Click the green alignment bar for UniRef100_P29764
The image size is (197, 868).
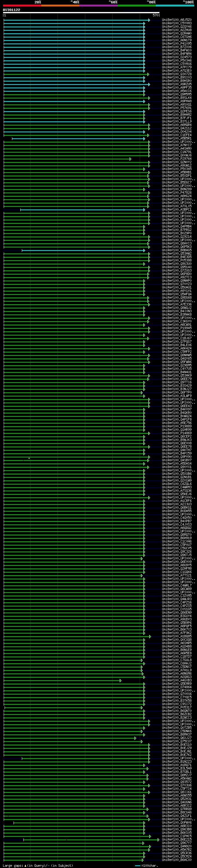point(67,159)
